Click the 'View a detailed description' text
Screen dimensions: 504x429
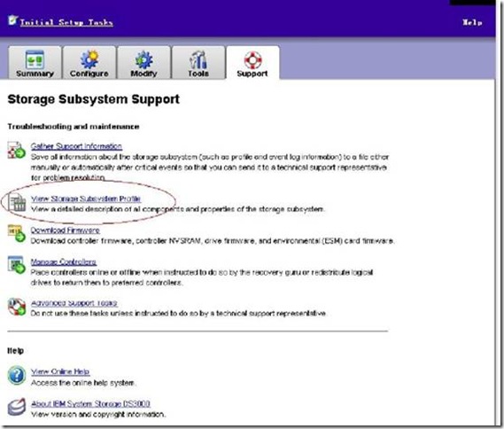click(178, 209)
